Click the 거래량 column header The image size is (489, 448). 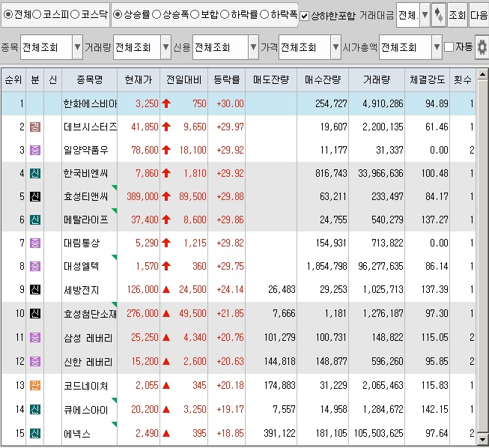pyautogui.click(x=377, y=80)
